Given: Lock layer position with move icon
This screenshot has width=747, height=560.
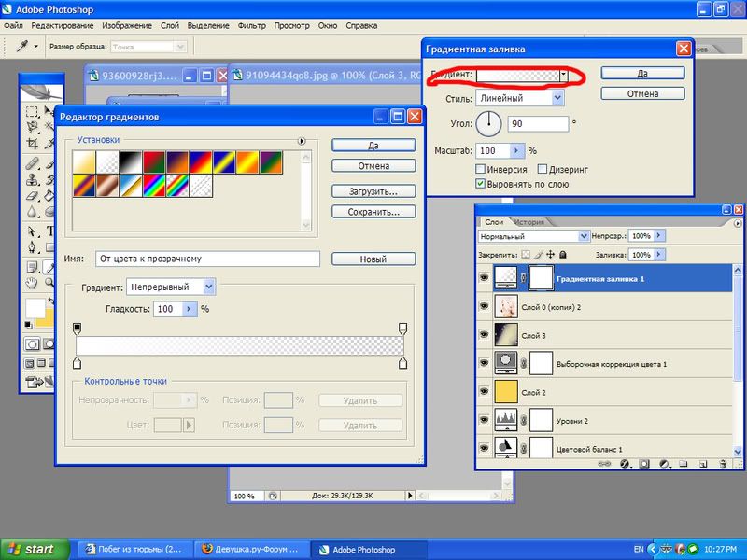Looking at the screenshot, I should (550, 255).
